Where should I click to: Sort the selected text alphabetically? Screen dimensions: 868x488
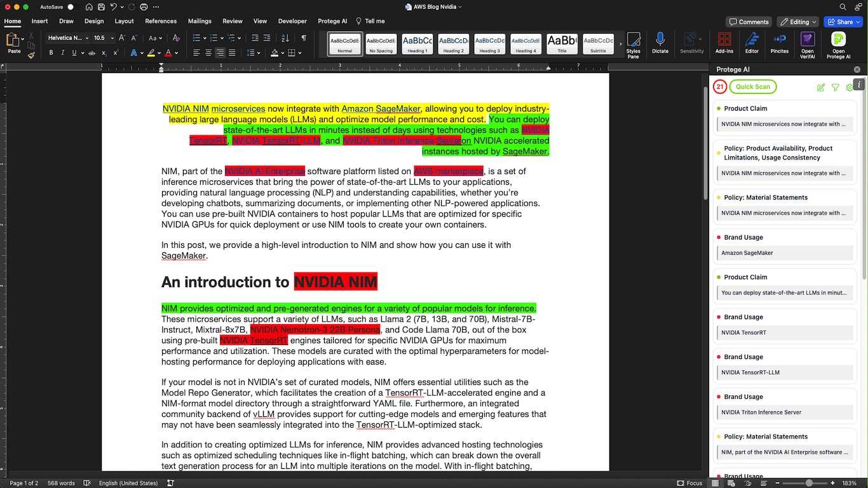[x=285, y=38]
